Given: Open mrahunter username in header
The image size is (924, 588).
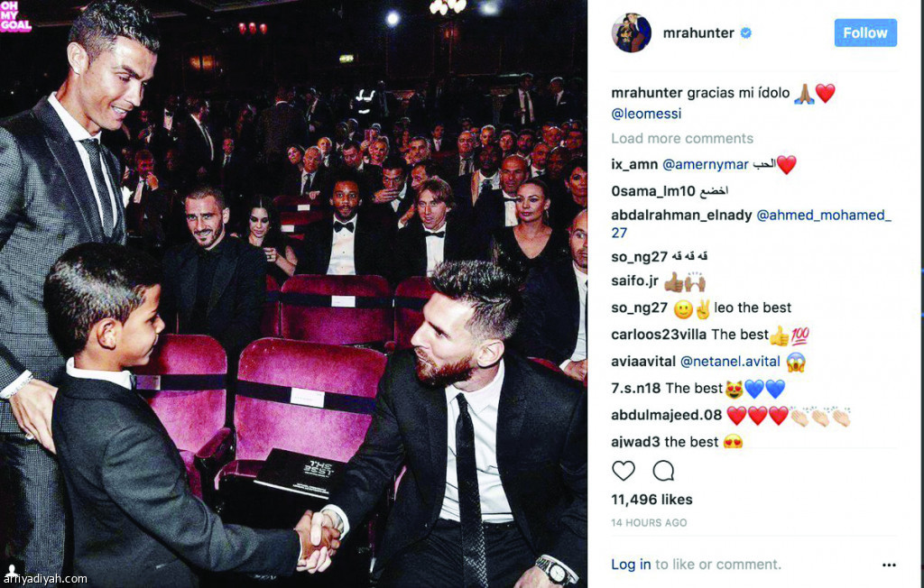Looking at the screenshot, I should click(x=698, y=33).
